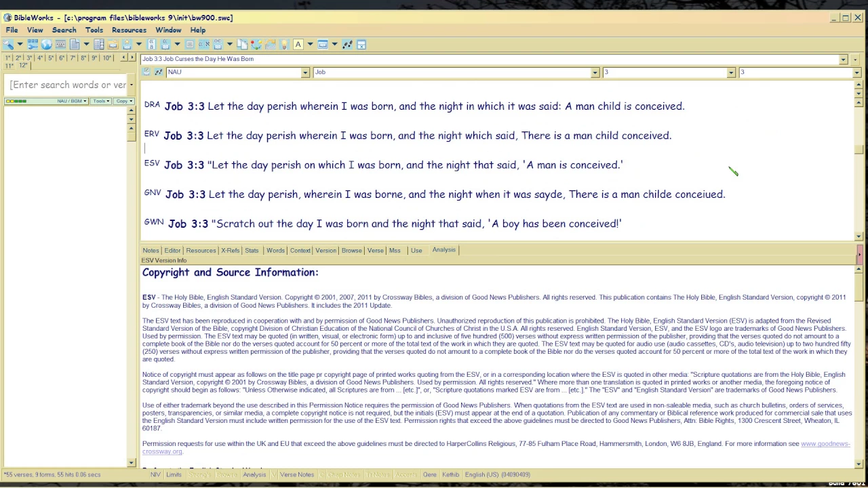
Task: Click the grey box icon left of Greek letters
Action: point(189,44)
